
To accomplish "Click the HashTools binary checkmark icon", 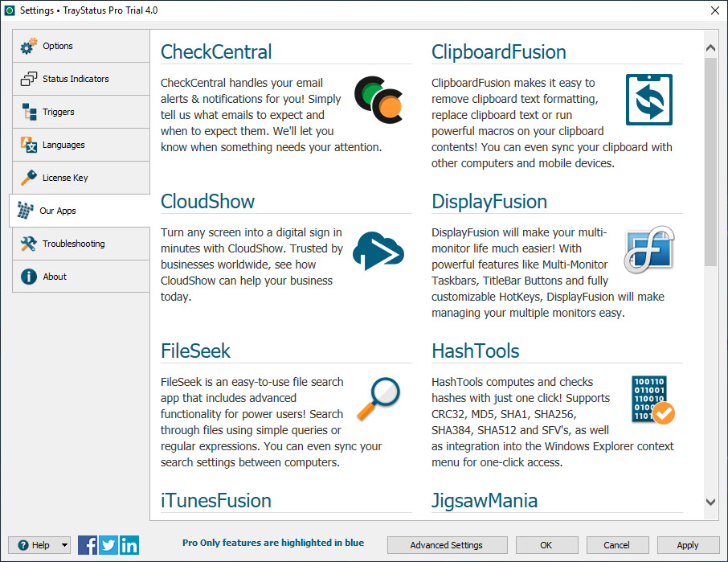I will coord(652,399).
